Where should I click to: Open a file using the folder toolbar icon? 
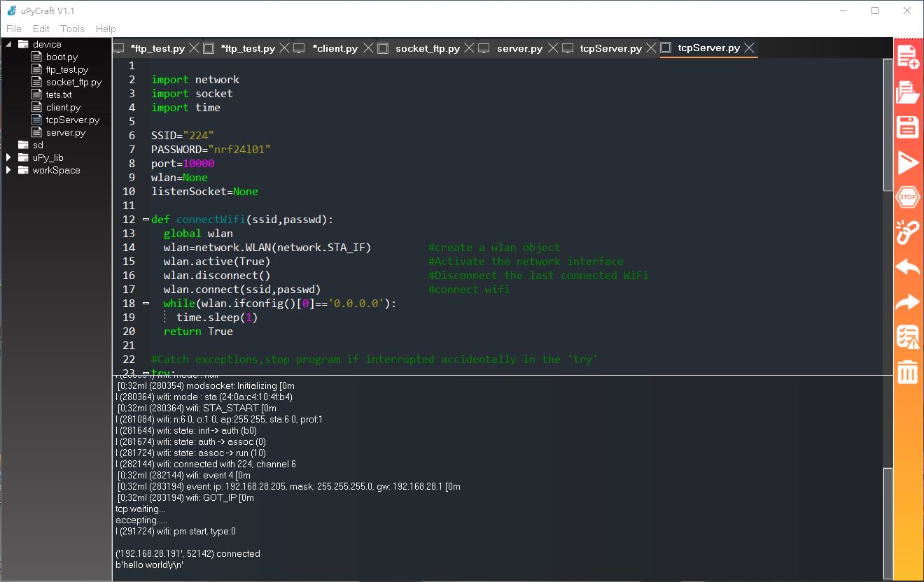[x=907, y=92]
